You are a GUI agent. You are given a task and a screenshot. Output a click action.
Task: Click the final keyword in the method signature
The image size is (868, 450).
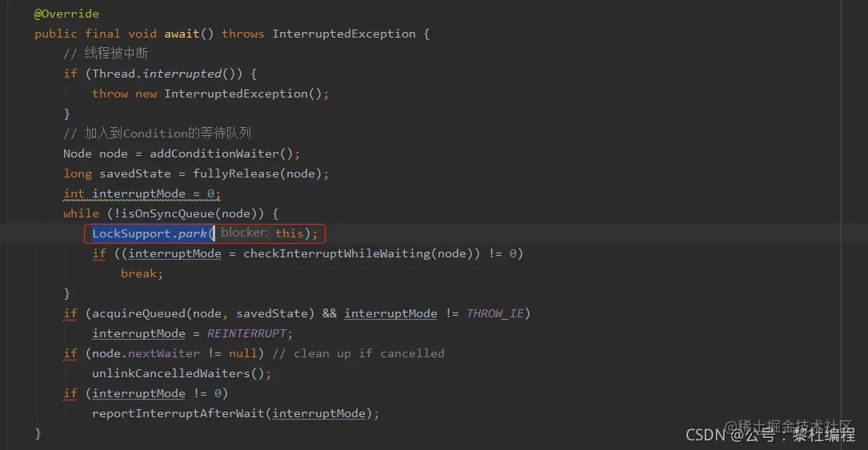point(102,34)
